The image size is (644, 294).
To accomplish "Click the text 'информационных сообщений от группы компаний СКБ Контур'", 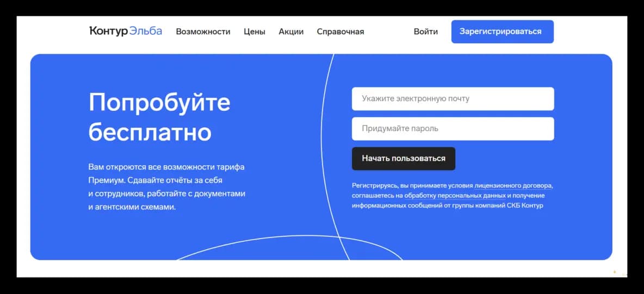I will pyautogui.click(x=447, y=206).
